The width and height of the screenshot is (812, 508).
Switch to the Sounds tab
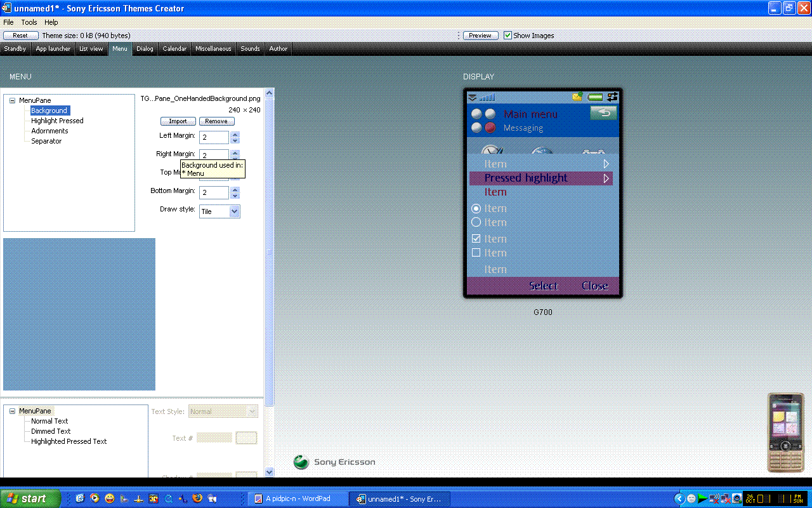tap(250, 49)
